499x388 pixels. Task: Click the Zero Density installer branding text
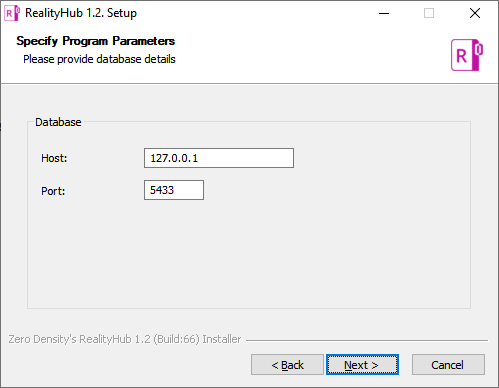point(125,339)
